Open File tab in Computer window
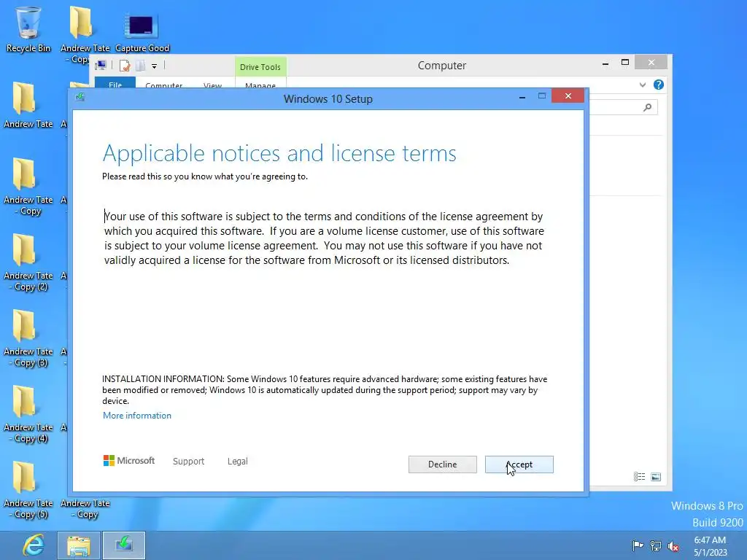 115,83
